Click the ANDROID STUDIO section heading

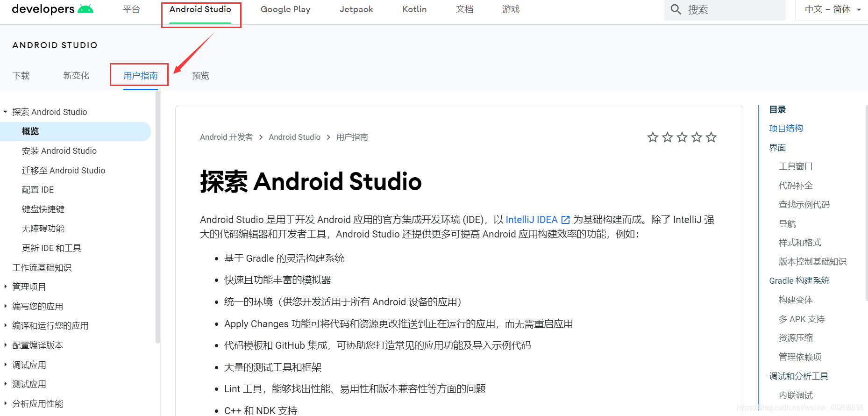pos(55,45)
